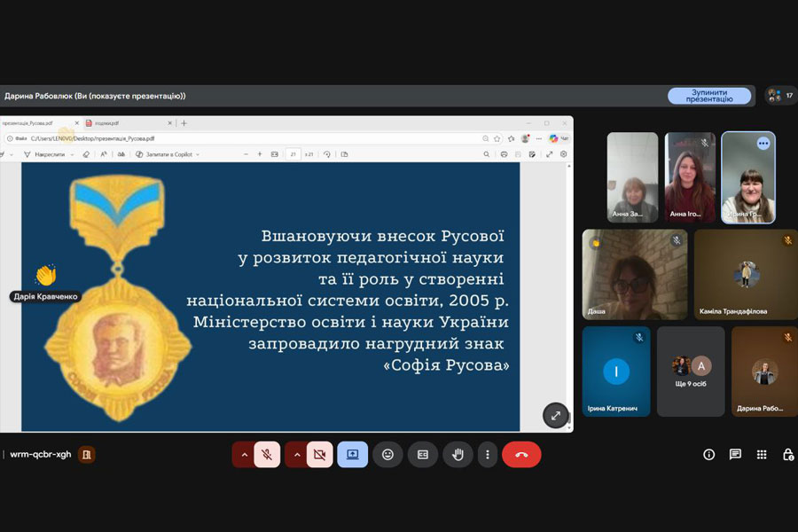
Task: Open a new browser tab
Action: coord(184,123)
